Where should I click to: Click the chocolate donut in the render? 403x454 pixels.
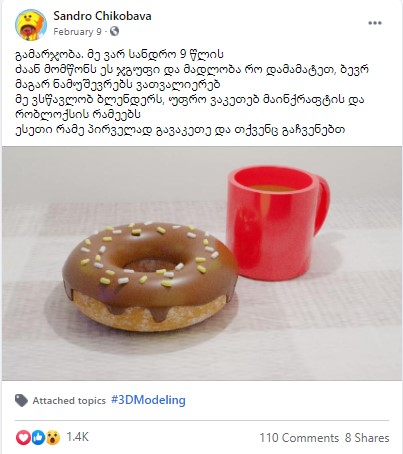click(150, 277)
